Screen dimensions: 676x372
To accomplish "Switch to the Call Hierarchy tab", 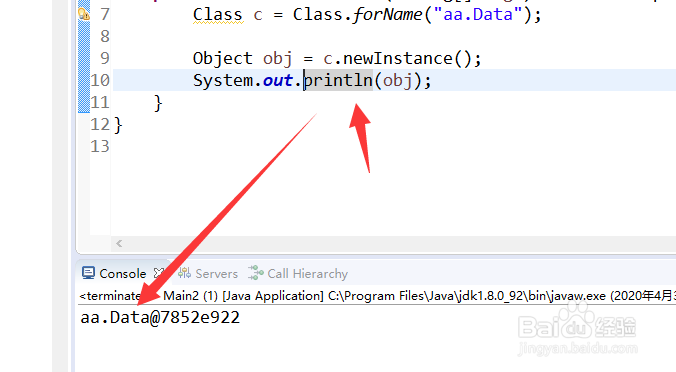I will pyautogui.click(x=307, y=274).
